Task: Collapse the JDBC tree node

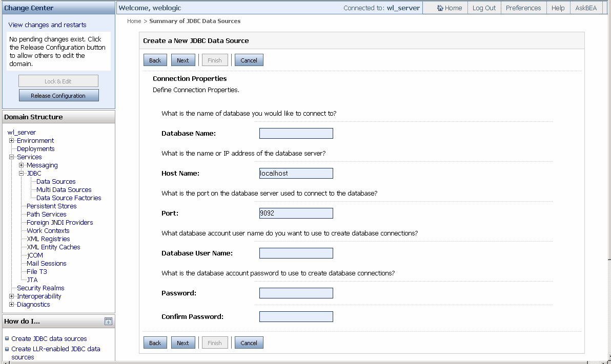Action: tap(22, 174)
